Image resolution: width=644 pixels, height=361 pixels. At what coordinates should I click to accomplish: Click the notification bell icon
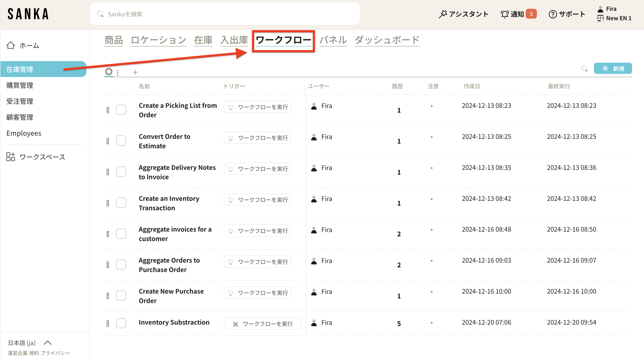pyautogui.click(x=505, y=14)
